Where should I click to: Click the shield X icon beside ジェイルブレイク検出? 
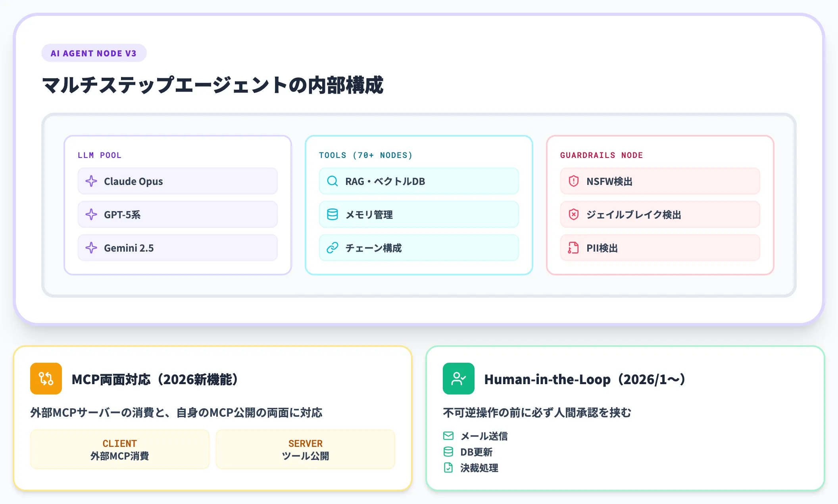coord(574,215)
